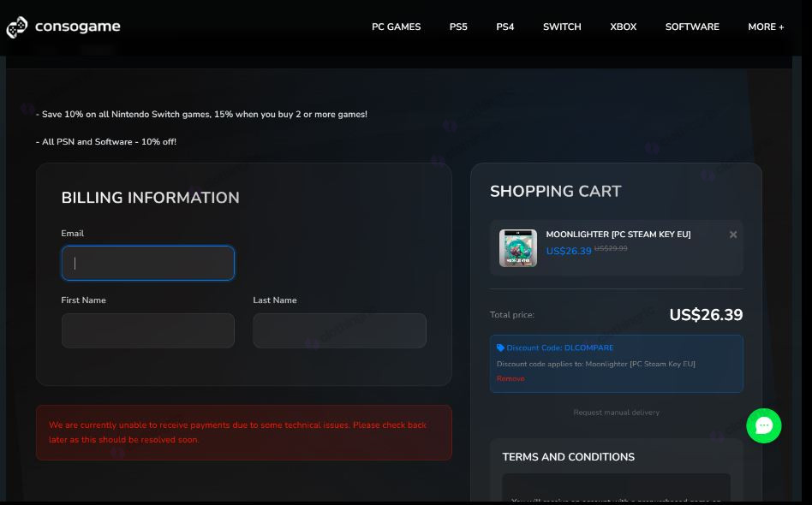Click the struck-through US$29.99 price
The image size is (812, 505).
click(x=611, y=248)
